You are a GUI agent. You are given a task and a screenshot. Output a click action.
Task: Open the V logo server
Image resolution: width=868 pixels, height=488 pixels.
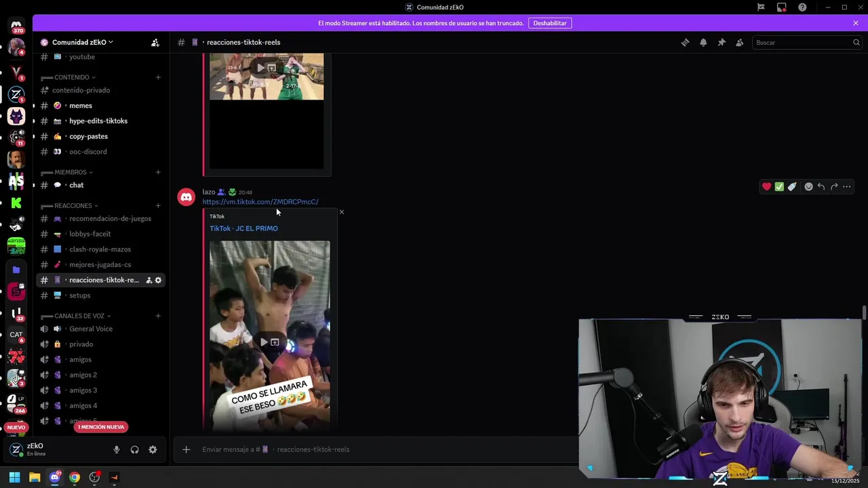pyautogui.click(x=16, y=72)
